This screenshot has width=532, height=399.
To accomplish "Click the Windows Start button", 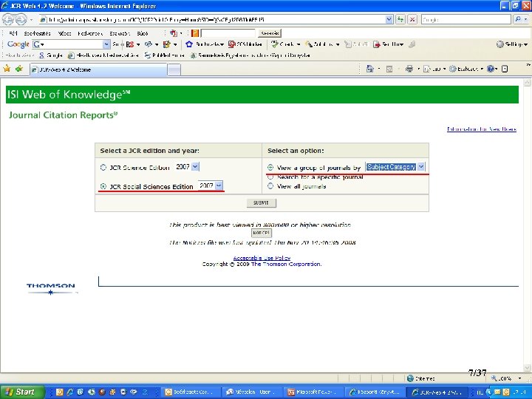I will (22, 392).
